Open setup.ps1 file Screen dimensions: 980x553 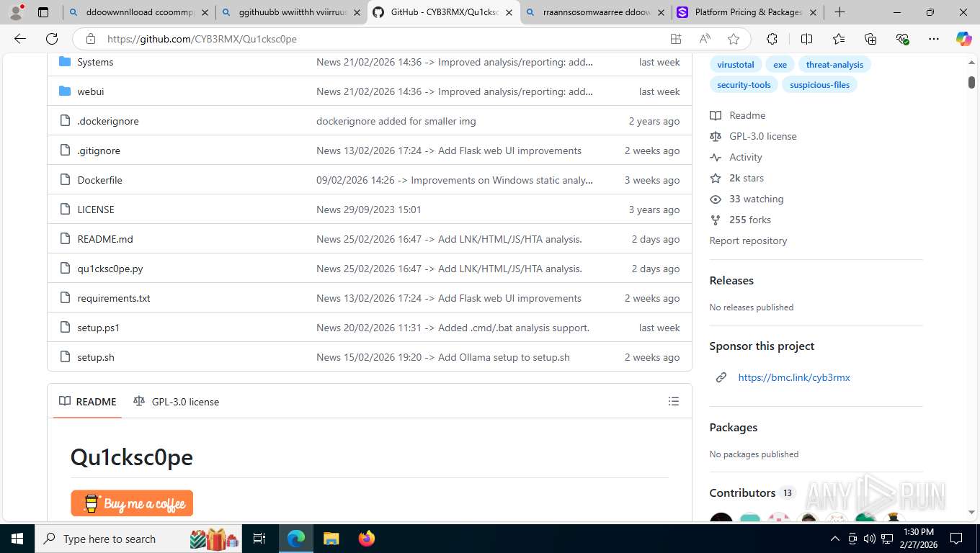[x=99, y=328]
